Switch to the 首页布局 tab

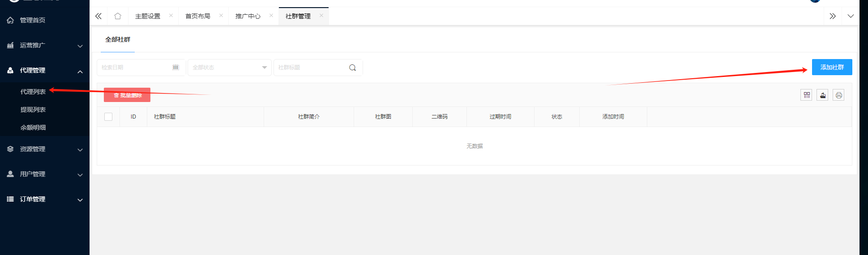pyautogui.click(x=198, y=16)
